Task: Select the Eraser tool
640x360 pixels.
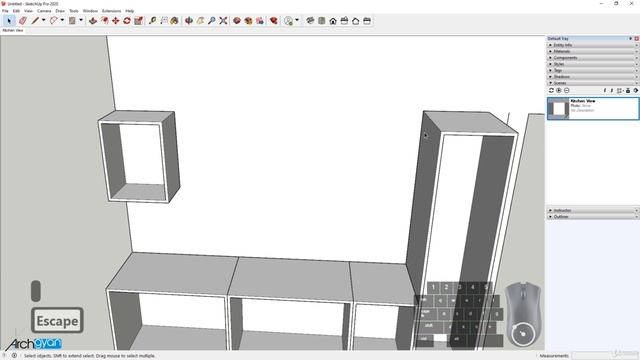Action: [x=23, y=20]
